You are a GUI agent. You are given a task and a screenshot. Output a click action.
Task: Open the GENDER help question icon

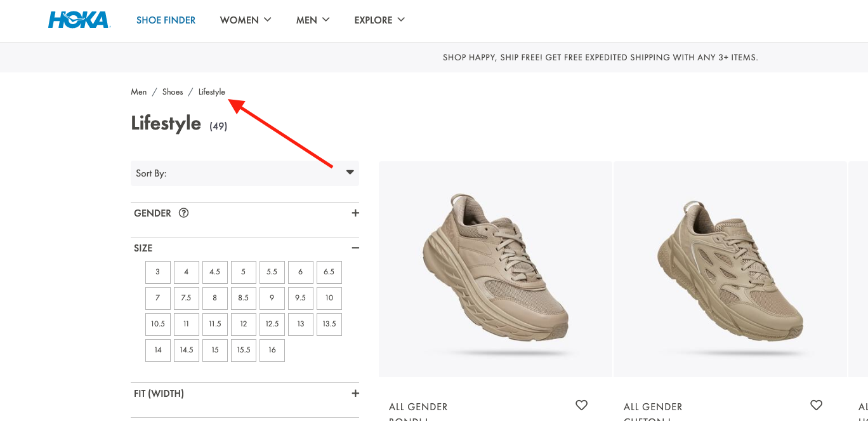point(184,213)
